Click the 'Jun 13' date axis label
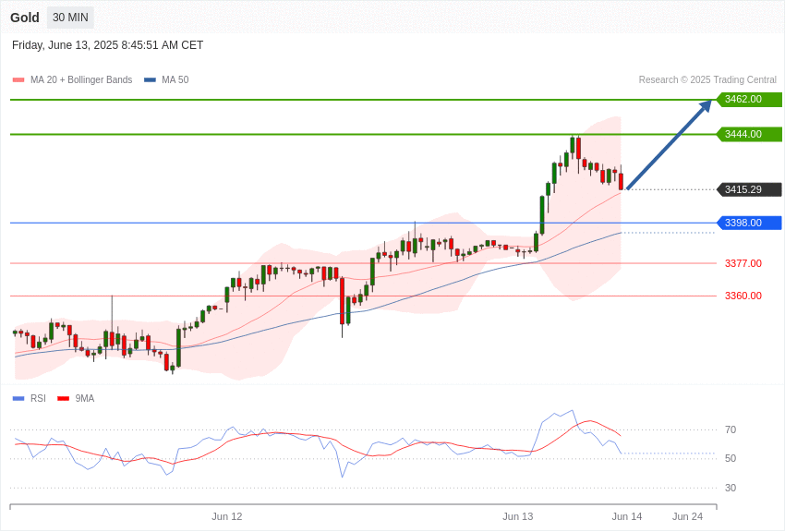This screenshot has height=532, width=785. tap(518, 516)
